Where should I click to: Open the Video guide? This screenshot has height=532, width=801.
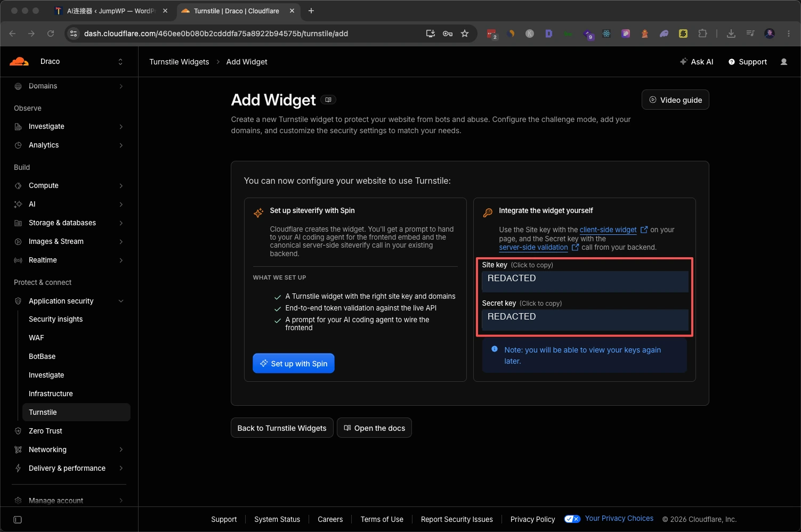675,100
